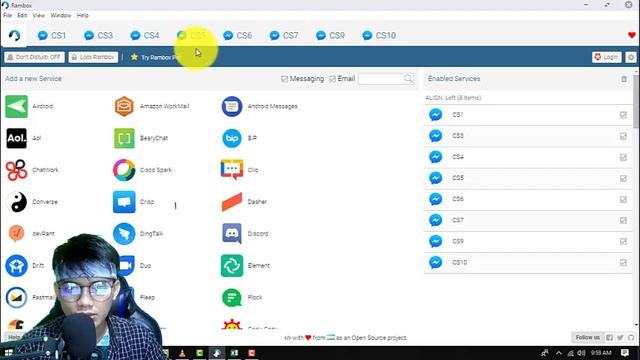Toggle Don't Disturb OFF button
Screen dimensions: 640x360
(x=34, y=57)
